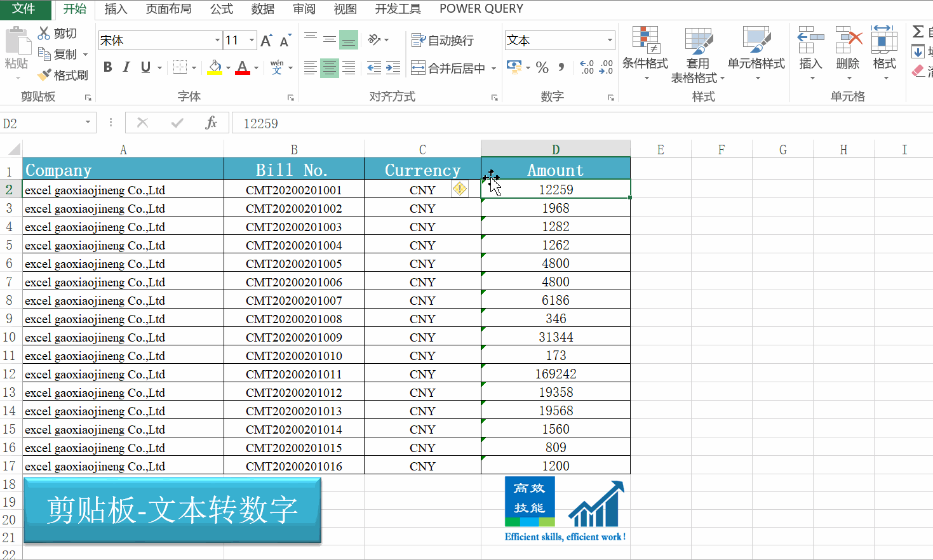
Task: Open the underline style dropdown arrow
Action: (159, 68)
